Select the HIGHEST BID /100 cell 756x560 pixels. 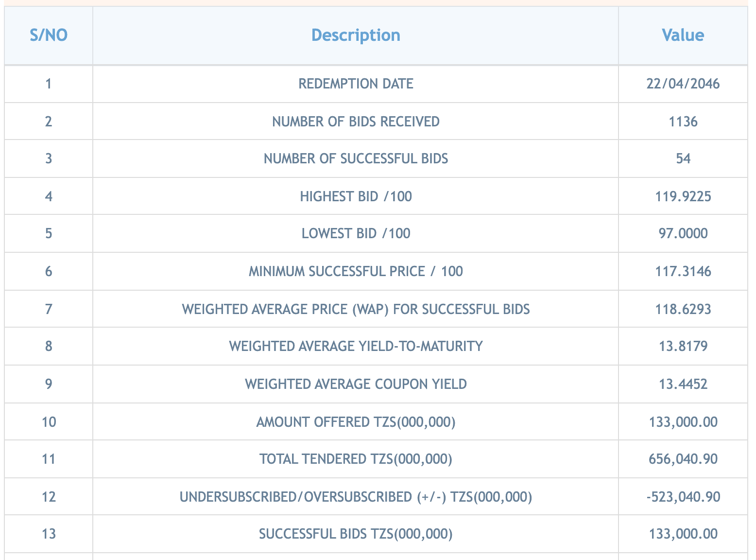356,196
